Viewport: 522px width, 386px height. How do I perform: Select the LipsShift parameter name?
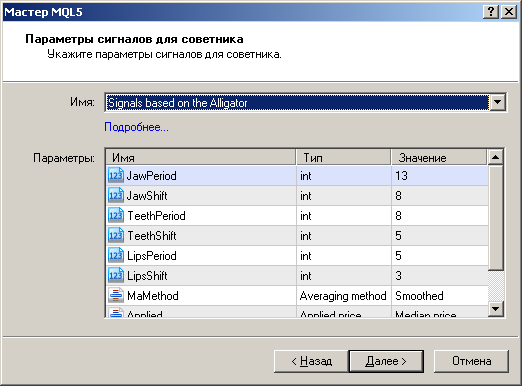coord(147,276)
